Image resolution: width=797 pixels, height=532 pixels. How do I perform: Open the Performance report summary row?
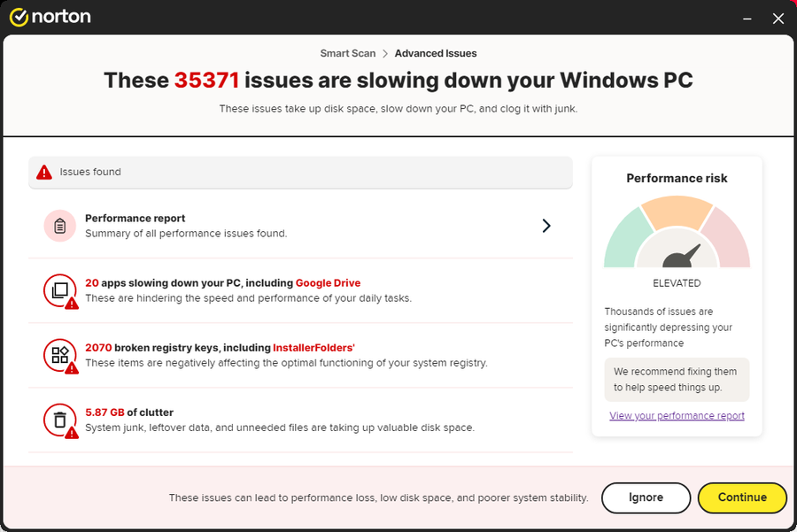click(x=300, y=226)
